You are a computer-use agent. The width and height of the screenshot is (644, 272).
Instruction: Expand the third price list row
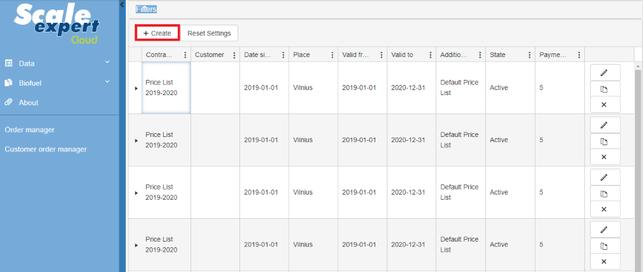point(136,193)
